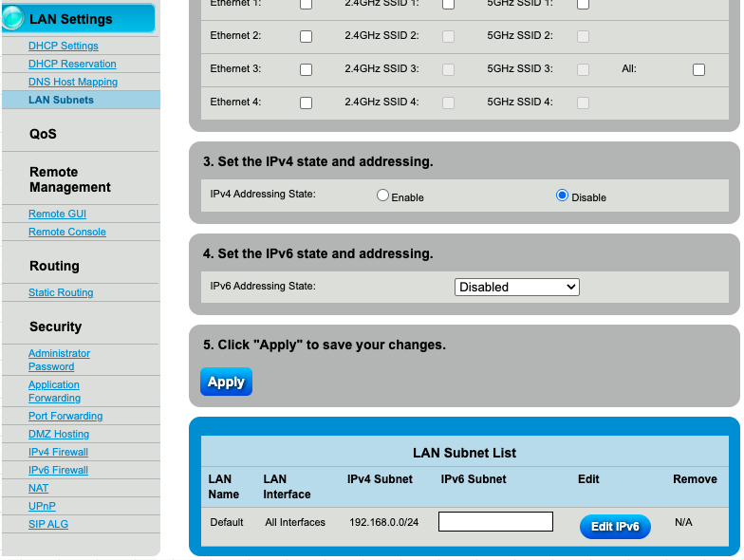Select the IPv4 Enable radio button
This screenshot has width=744, height=560.
(383, 196)
